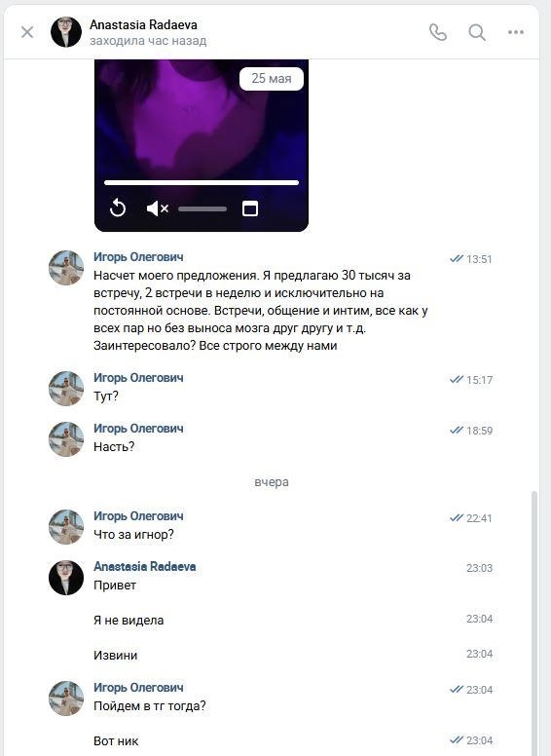The width and height of the screenshot is (551, 756).
Task: Unmute the video sound icon
Action: click(157, 208)
